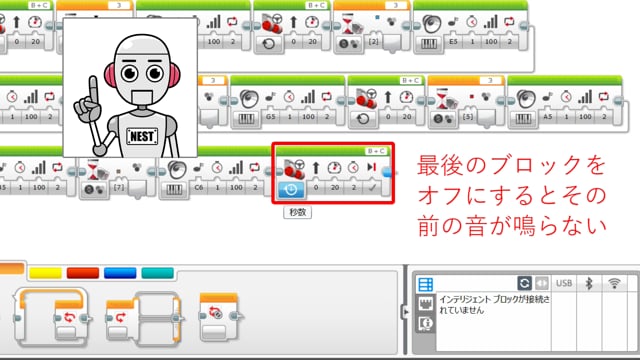This screenshot has height=360, width=640.
Task: Open the mode selector of the [2] Wait block
Action: point(348,44)
